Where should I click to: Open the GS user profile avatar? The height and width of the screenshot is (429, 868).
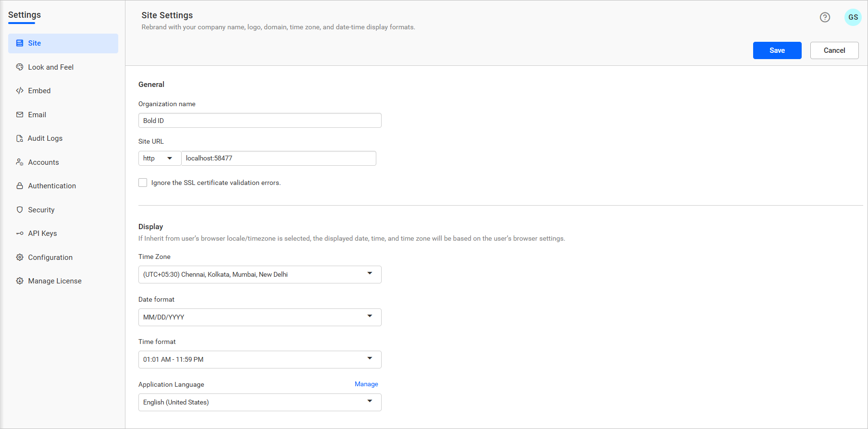(853, 17)
